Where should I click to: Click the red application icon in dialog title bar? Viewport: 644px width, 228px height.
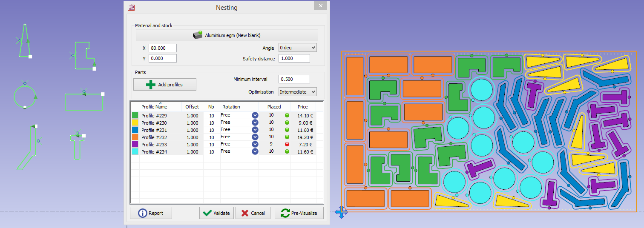point(131,7)
